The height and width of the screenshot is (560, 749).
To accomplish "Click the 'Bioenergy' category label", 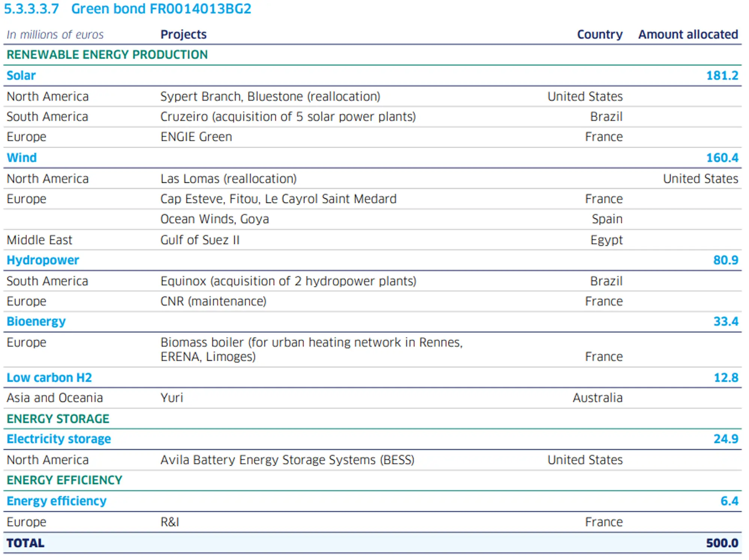I will point(36,322).
